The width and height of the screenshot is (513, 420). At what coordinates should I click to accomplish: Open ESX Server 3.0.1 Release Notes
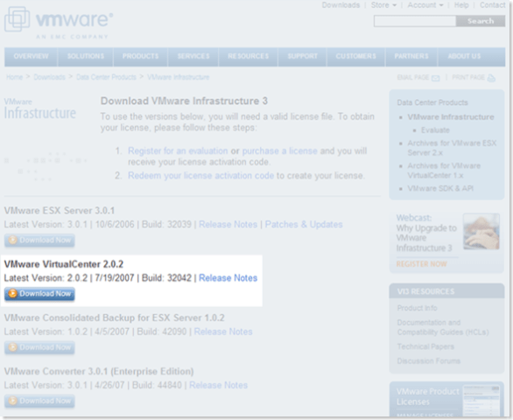[x=228, y=224]
